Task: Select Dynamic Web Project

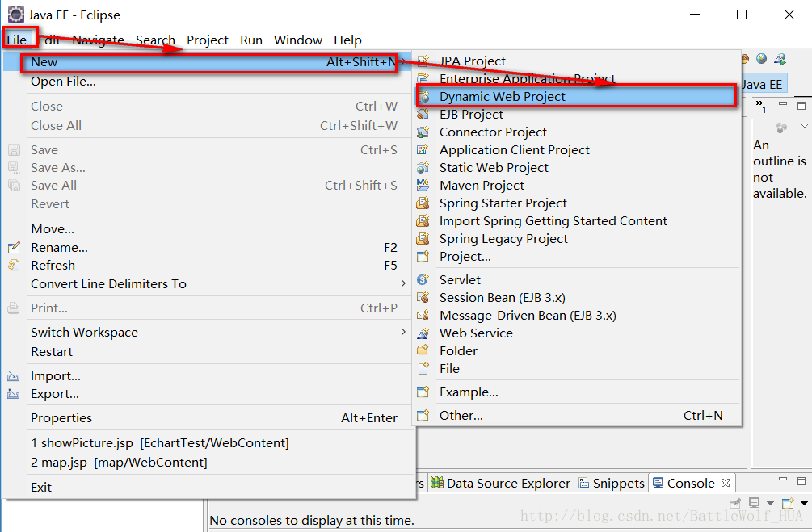Action: pos(576,97)
